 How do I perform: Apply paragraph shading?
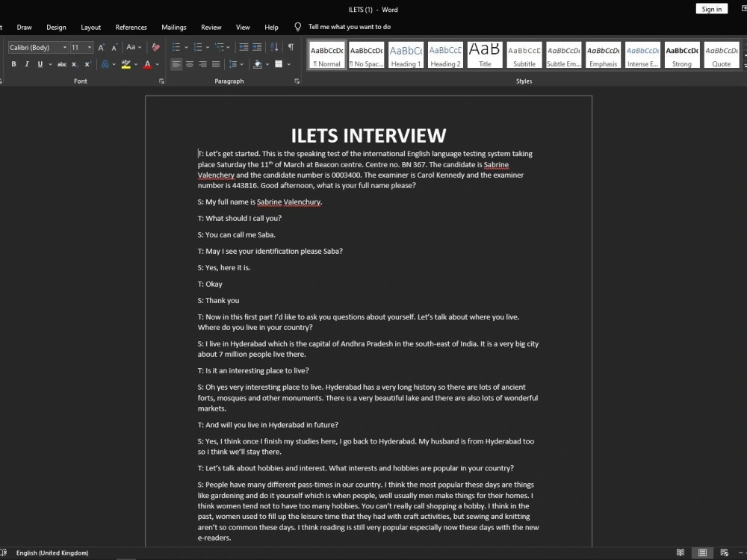pos(258,64)
